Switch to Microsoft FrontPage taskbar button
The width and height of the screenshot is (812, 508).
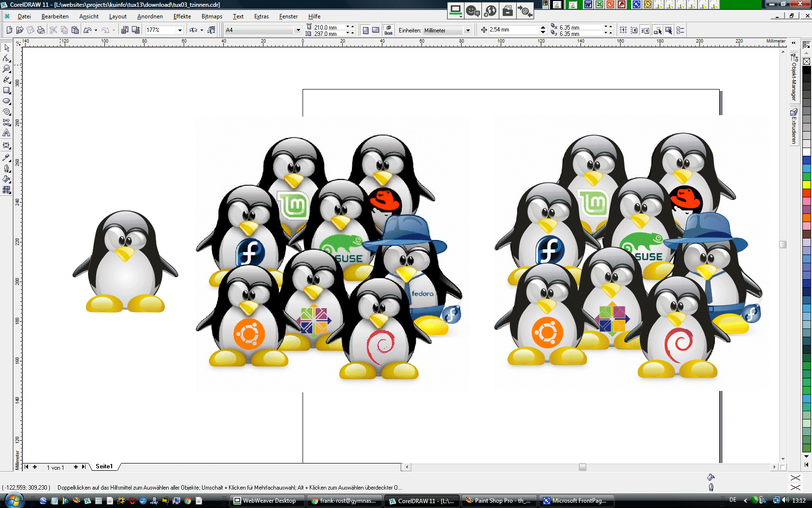click(576, 501)
